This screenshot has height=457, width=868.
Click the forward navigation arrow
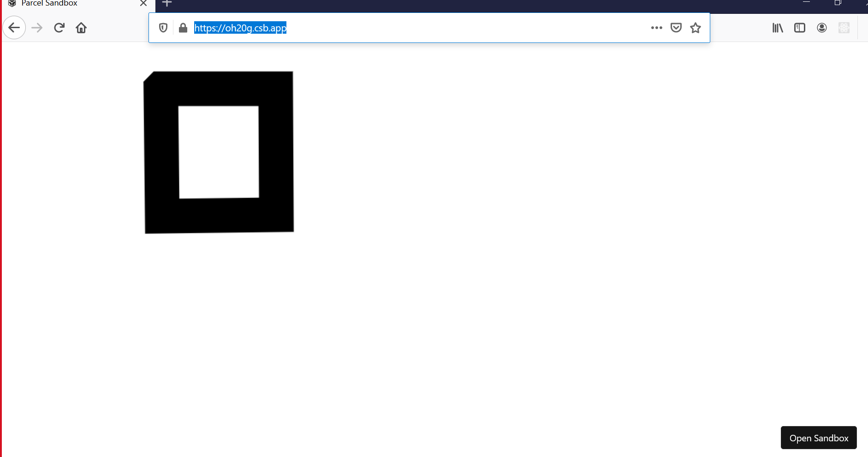(x=36, y=28)
